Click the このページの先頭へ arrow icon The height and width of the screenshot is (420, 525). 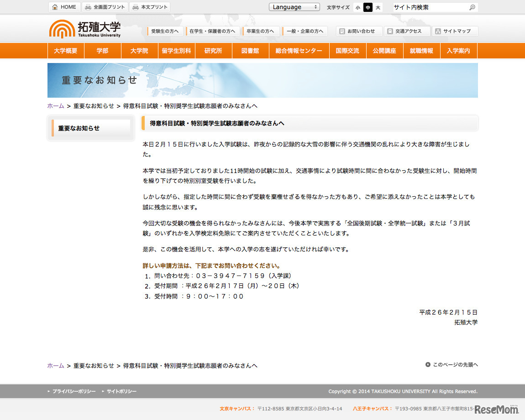tap(428, 364)
